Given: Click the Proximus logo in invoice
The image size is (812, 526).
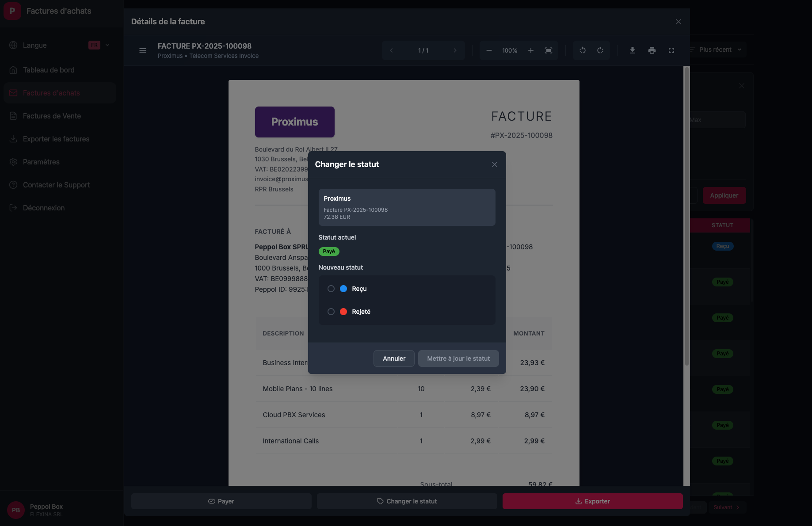Looking at the screenshot, I should point(294,122).
